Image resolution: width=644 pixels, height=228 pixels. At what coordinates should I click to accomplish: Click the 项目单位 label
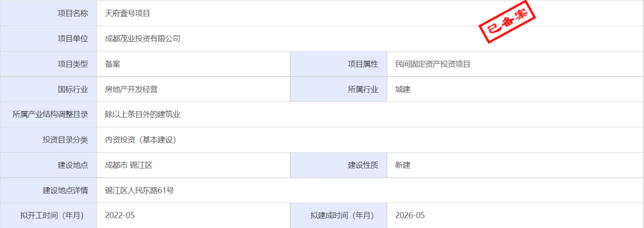pyautogui.click(x=73, y=39)
